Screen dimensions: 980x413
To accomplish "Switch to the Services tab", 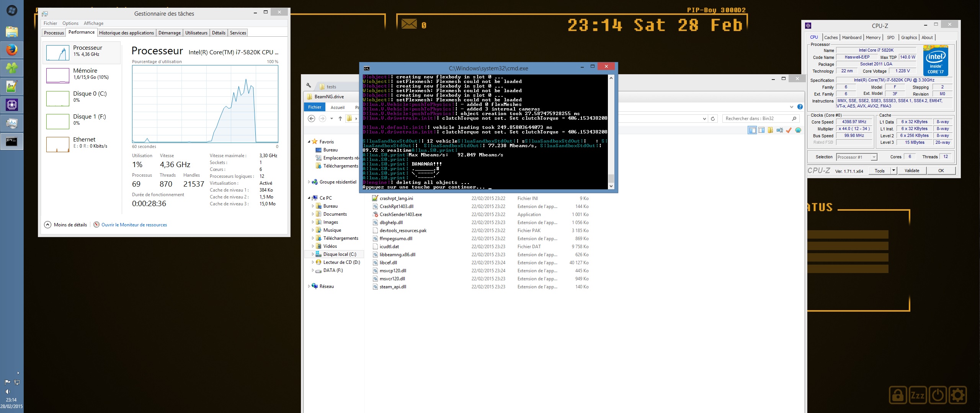I will click(238, 33).
